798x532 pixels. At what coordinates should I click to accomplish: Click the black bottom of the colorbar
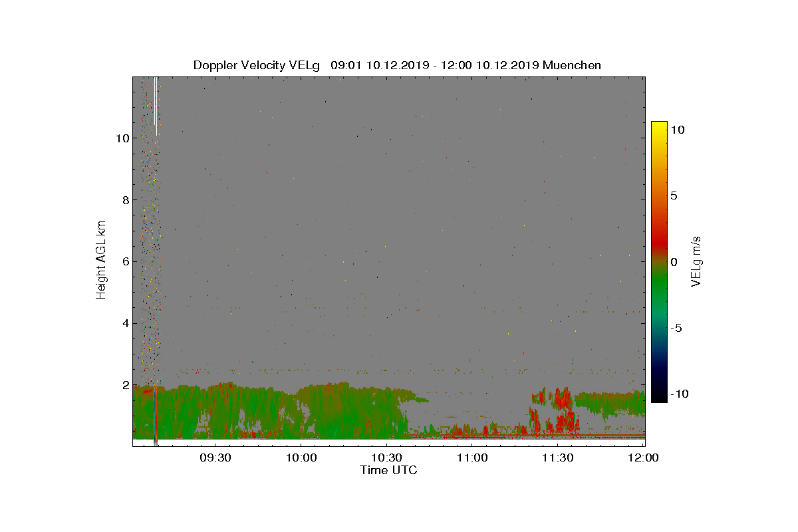[x=658, y=396]
